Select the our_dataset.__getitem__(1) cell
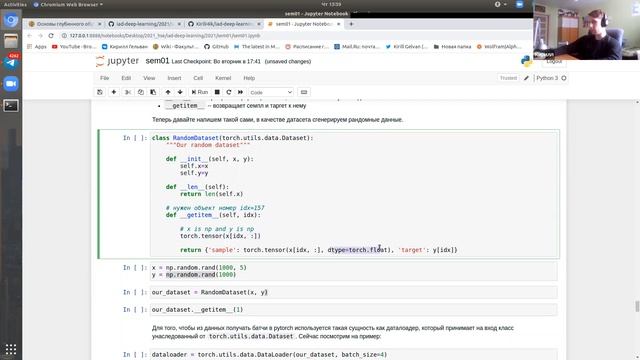The image size is (640, 360). pyautogui.click(x=353, y=309)
